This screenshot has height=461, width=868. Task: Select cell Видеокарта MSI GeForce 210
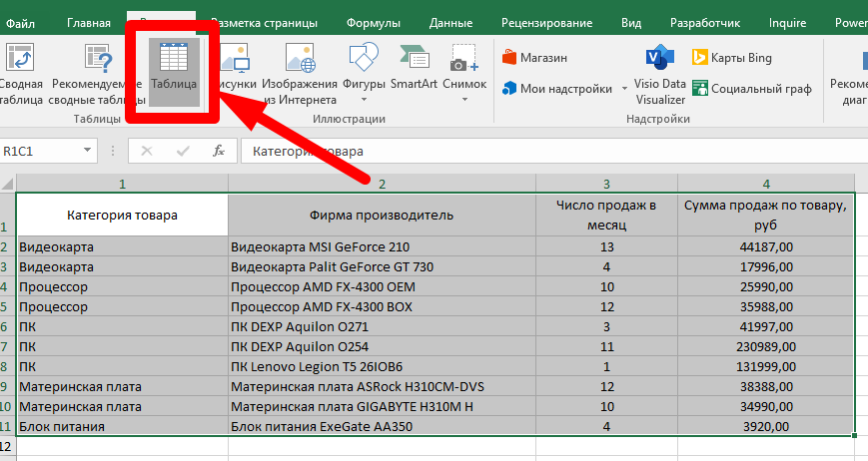click(382, 247)
